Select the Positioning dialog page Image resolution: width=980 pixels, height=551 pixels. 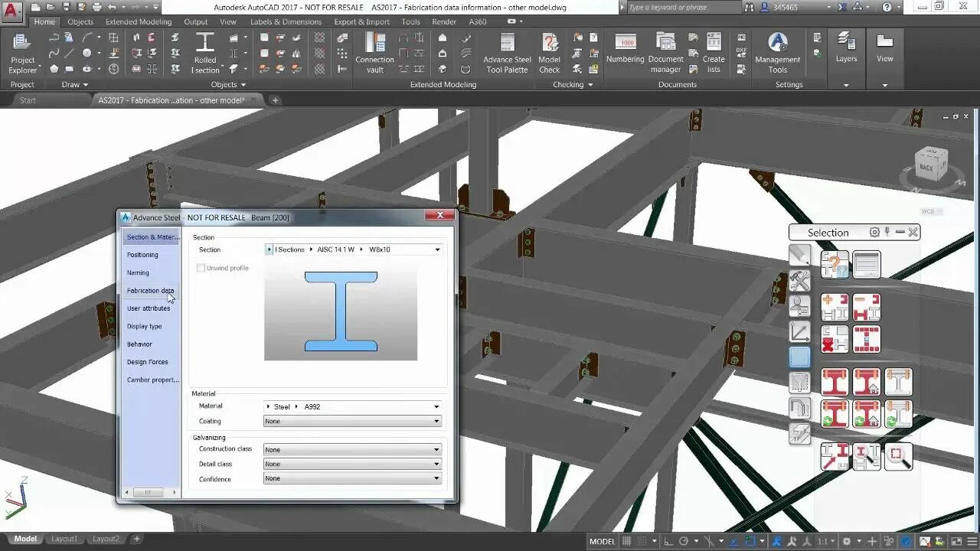pos(142,255)
